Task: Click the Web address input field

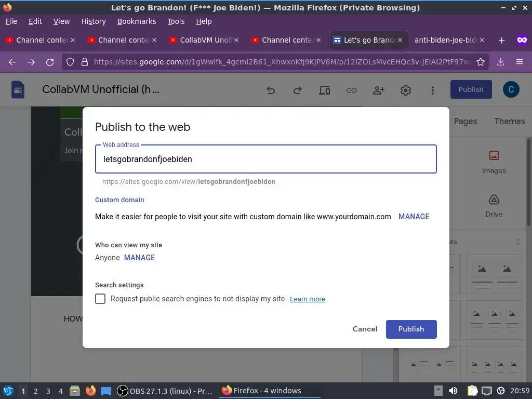Action: (265, 159)
